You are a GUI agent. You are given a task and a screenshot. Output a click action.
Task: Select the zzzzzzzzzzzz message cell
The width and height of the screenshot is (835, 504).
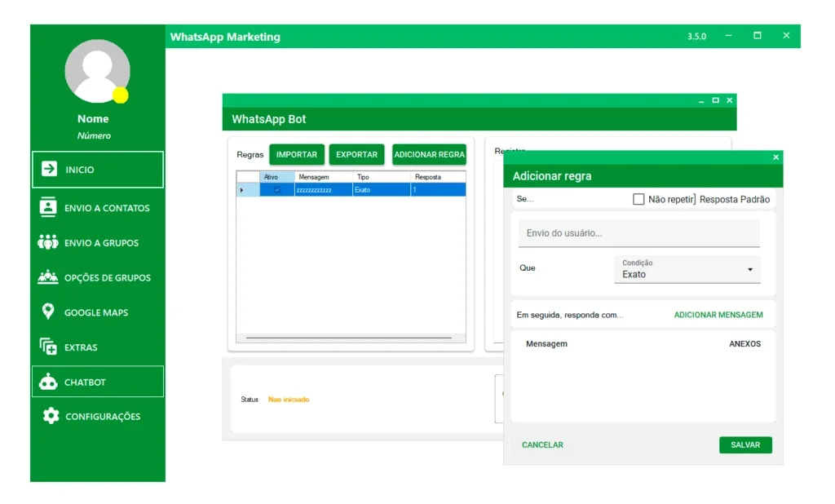point(323,190)
